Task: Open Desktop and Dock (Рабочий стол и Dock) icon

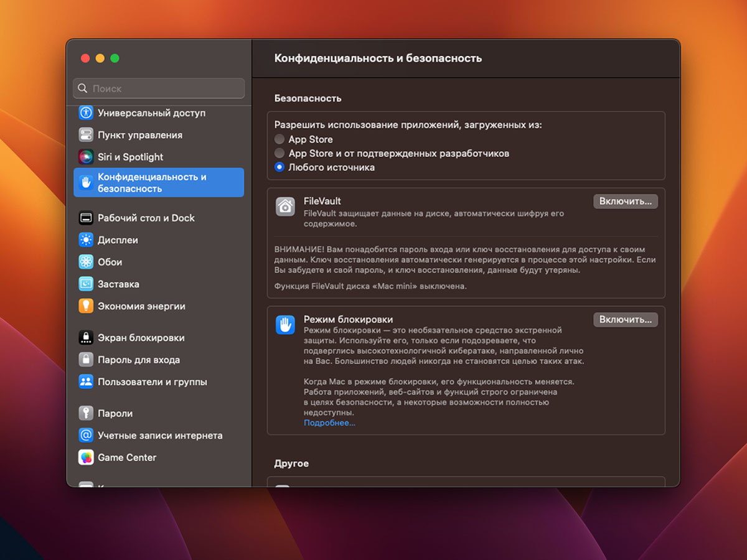Action: coord(86,218)
